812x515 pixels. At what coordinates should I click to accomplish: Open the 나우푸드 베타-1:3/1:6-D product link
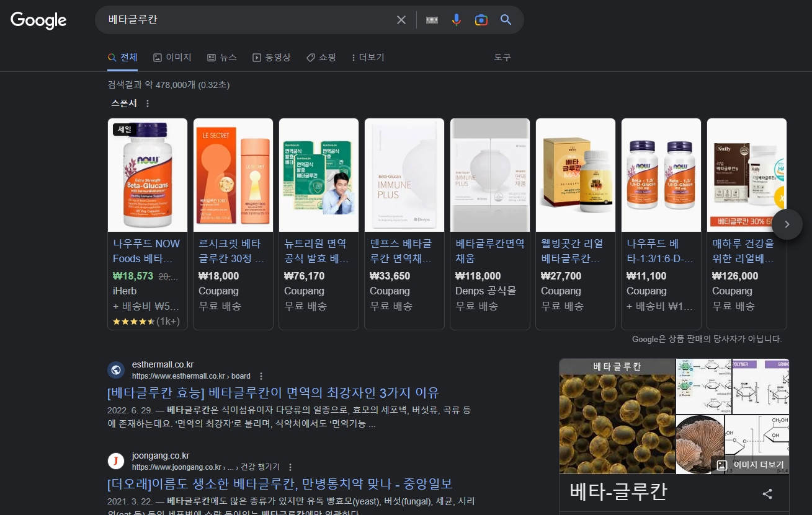pos(660,251)
